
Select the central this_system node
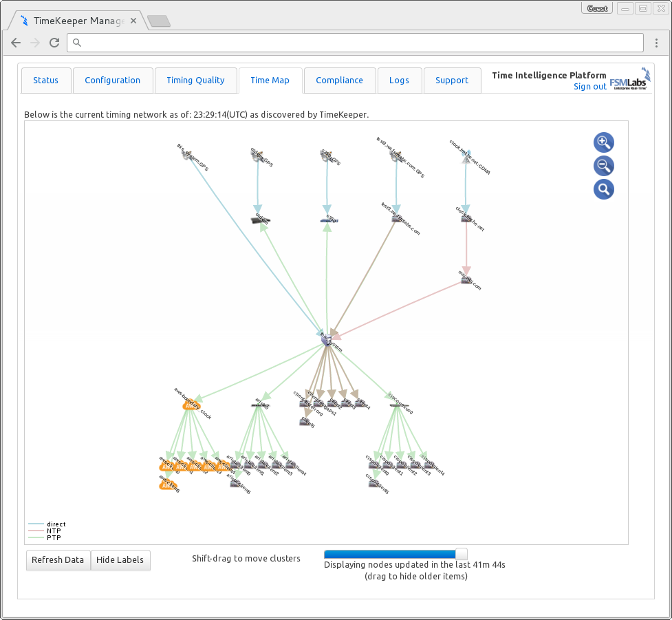point(327,339)
